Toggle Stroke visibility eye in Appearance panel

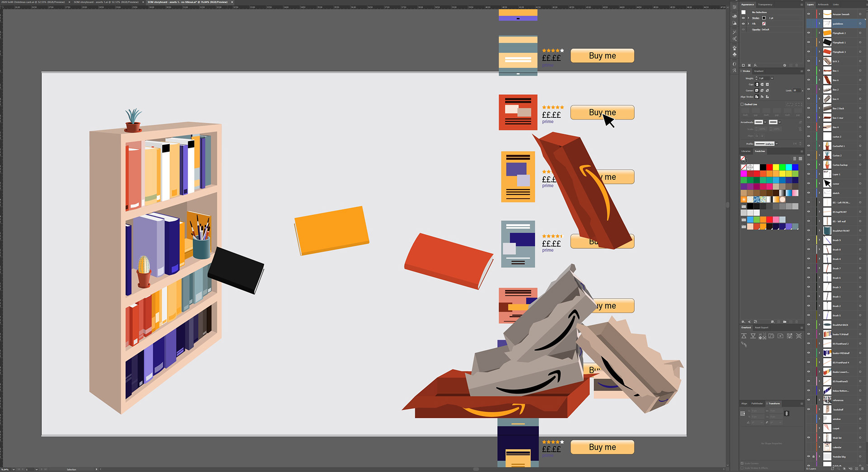tap(743, 18)
